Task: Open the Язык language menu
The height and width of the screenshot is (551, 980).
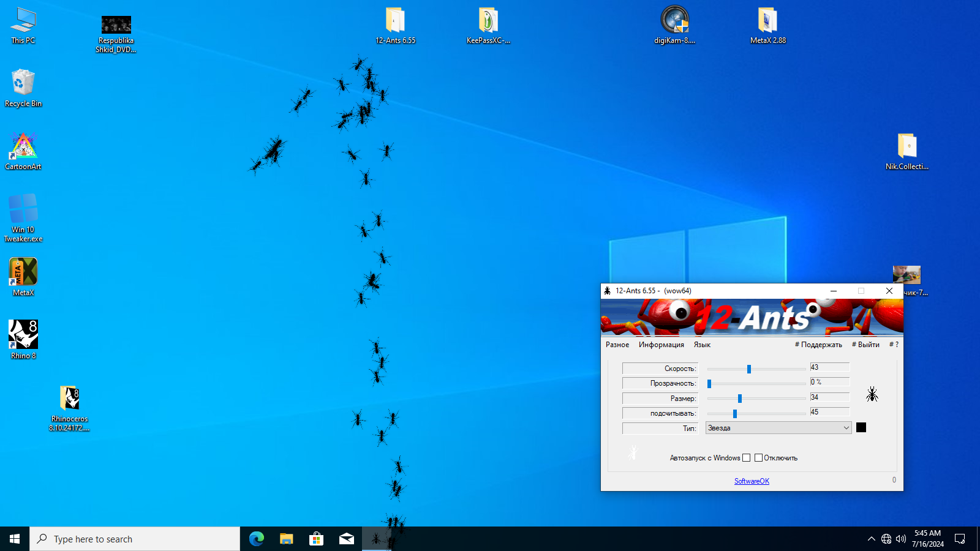Action: click(x=702, y=345)
